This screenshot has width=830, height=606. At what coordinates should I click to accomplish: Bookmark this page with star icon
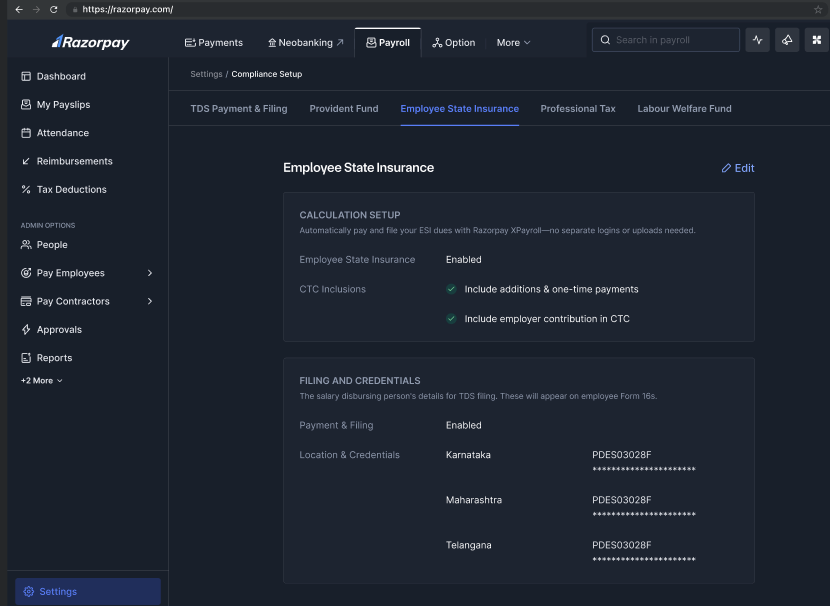click(x=818, y=9)
